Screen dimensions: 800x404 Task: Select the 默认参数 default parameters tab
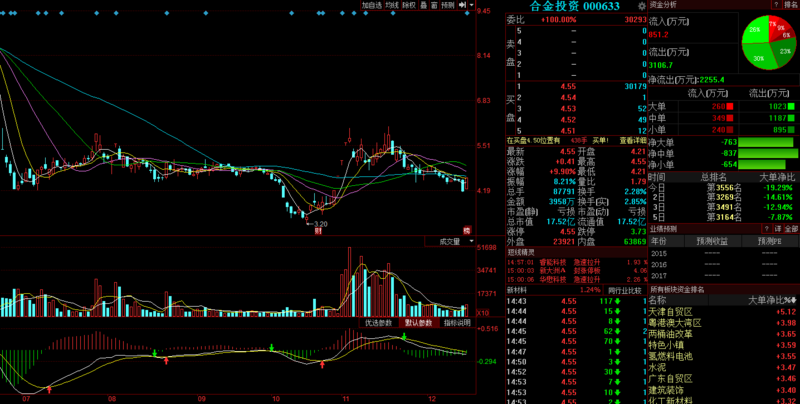point(418,323)
